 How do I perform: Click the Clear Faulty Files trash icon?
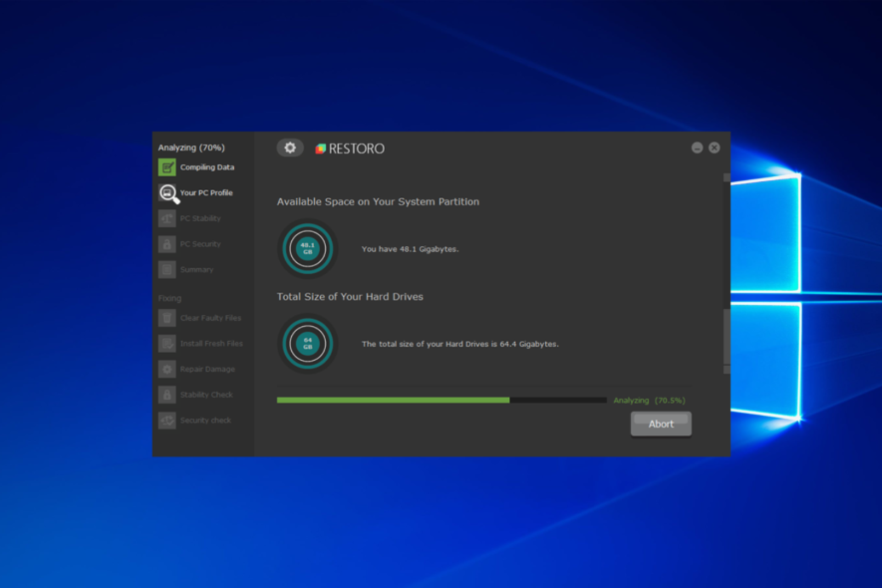coord(167,318)
